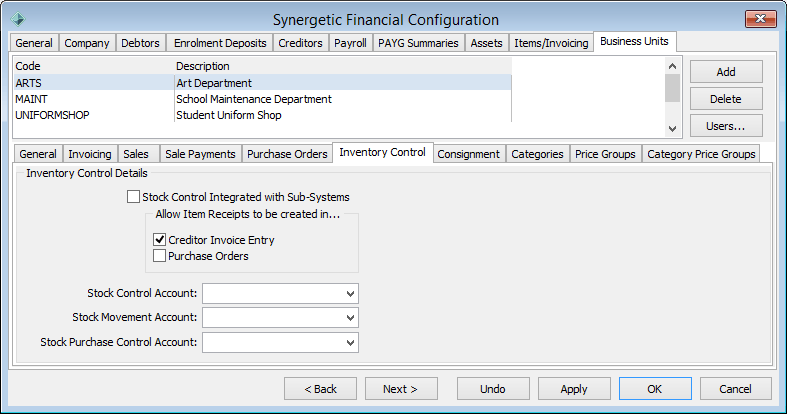This screenshot has width=787, height=414.
Task: Click the < Back button
Action: point(320,389)
